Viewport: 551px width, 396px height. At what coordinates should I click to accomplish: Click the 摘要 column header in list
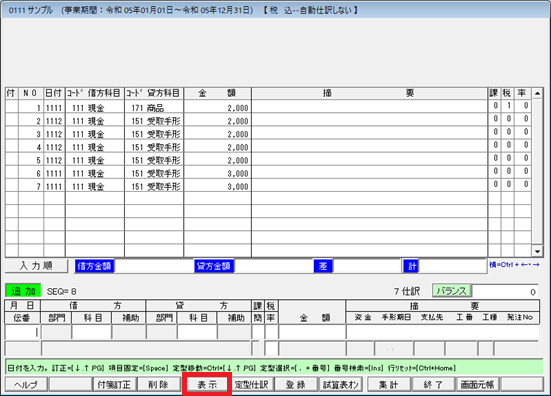tap(370, 93)
